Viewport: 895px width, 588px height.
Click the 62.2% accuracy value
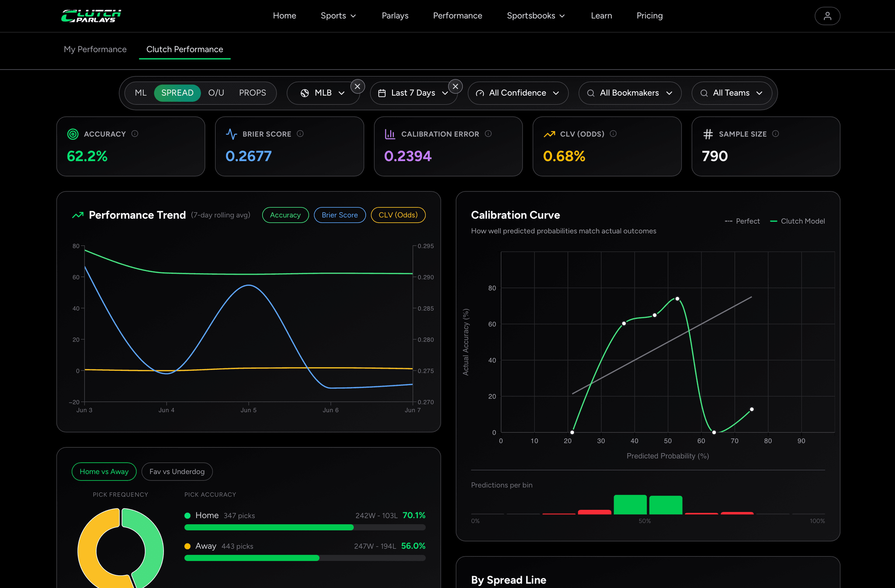click(x=87, y=156)
